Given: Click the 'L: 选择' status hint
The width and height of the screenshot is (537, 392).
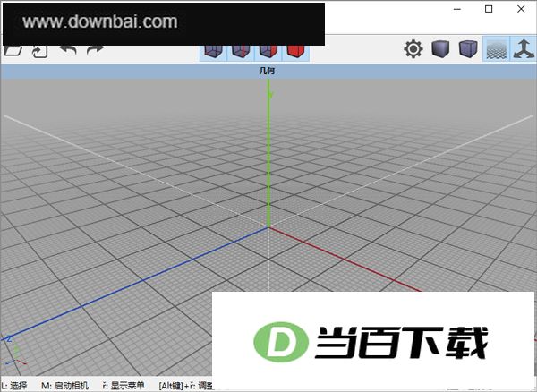Looking at the screenshot, I should point(14,386).
